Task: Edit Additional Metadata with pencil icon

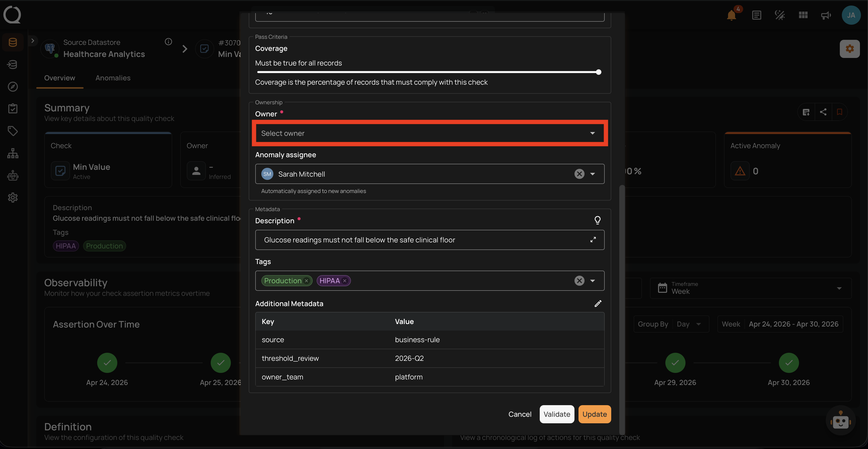Action: coord(598,304)
